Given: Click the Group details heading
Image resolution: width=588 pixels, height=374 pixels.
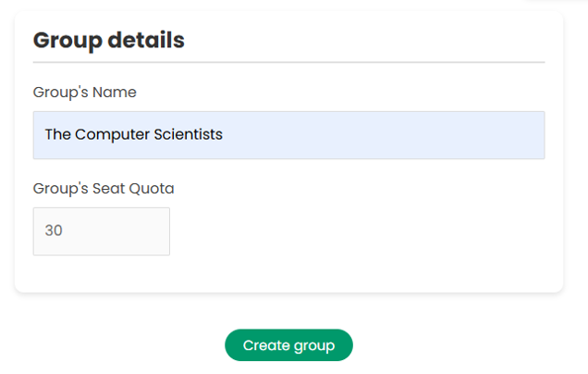Looking at the screenshot, I should 109,40.
